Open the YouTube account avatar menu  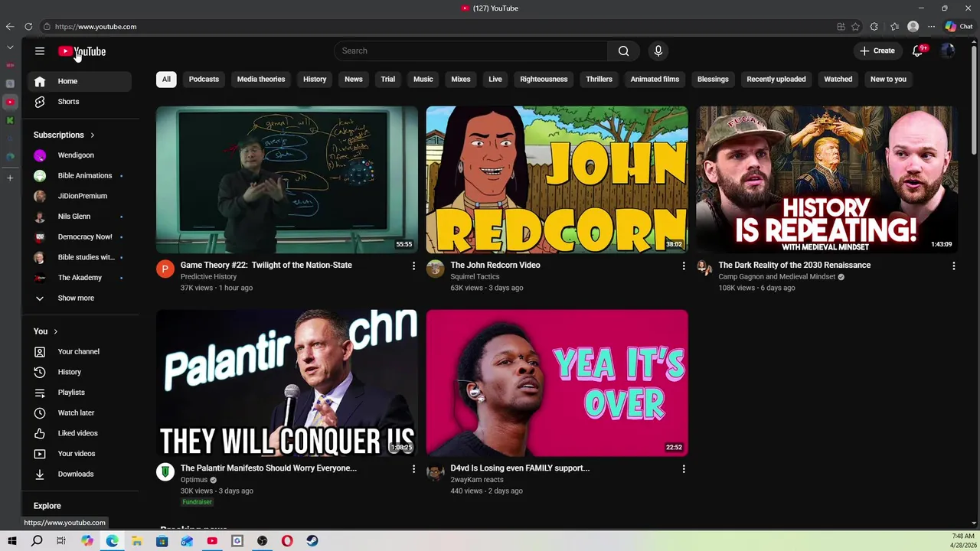pos(948,51)
